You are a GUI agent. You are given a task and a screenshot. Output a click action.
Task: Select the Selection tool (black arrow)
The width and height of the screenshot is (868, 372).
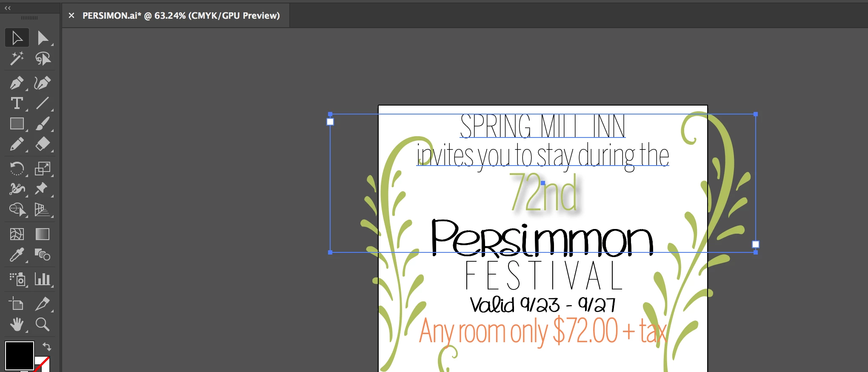(17, 38)
